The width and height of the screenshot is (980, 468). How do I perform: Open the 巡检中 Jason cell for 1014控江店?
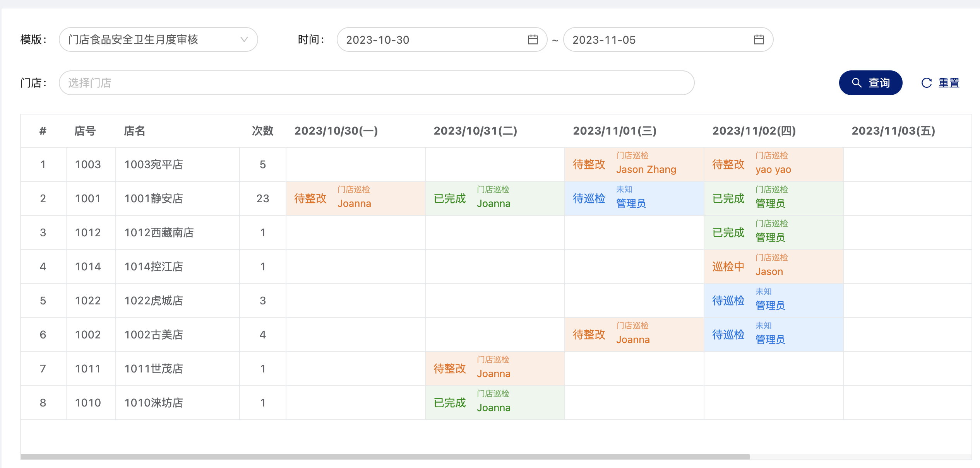(x=774, y=266)
